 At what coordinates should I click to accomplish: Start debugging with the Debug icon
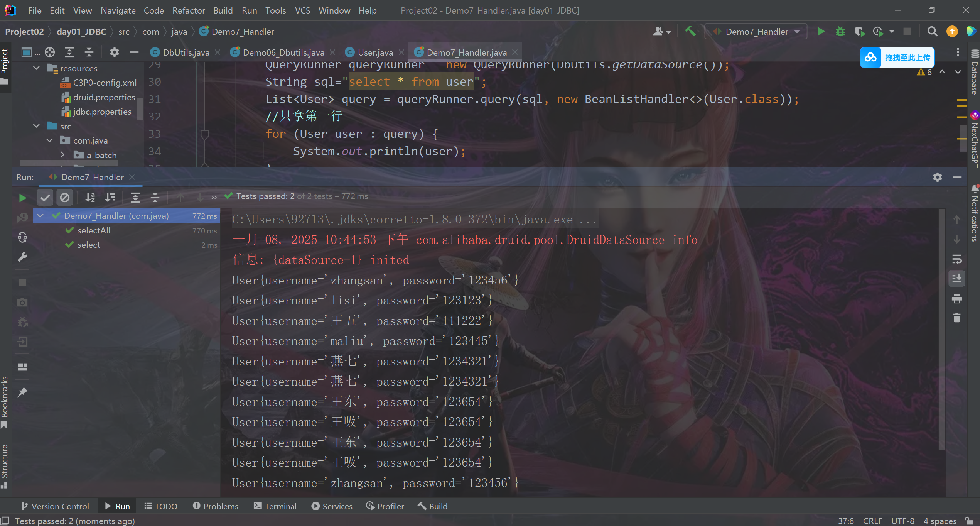click(840, 32)
